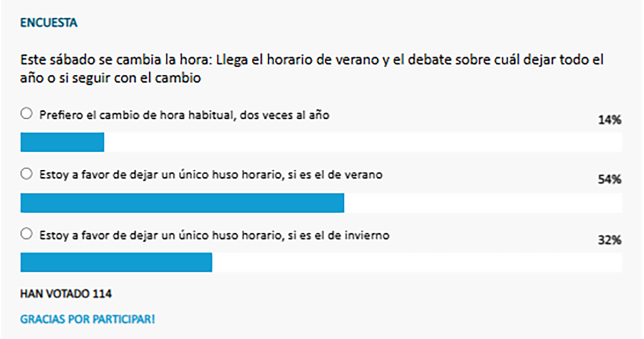Click the 'HAN VOTADO' label
This screenshot has height=339, width=644.
56,294
